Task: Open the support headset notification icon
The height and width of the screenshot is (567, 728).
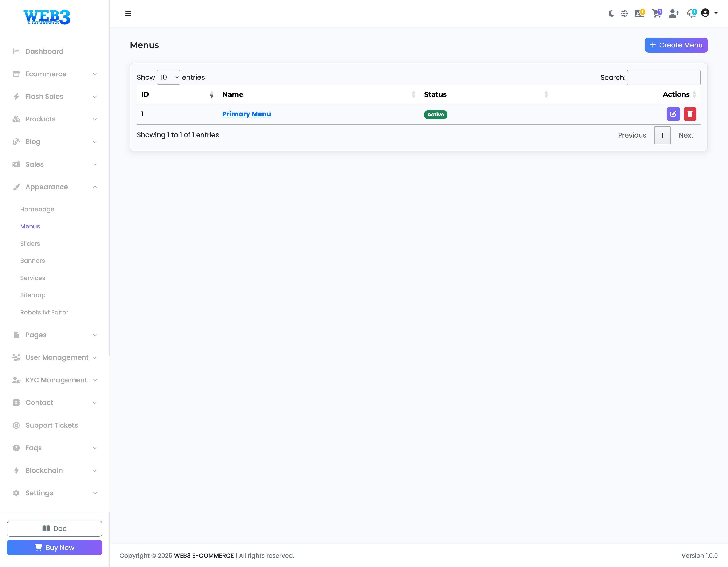Action: click(x=691, y=13)
